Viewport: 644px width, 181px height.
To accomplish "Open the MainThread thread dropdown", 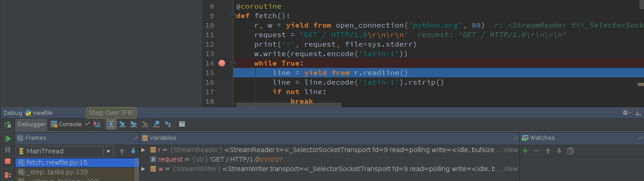I will click(x=64, y=151).
